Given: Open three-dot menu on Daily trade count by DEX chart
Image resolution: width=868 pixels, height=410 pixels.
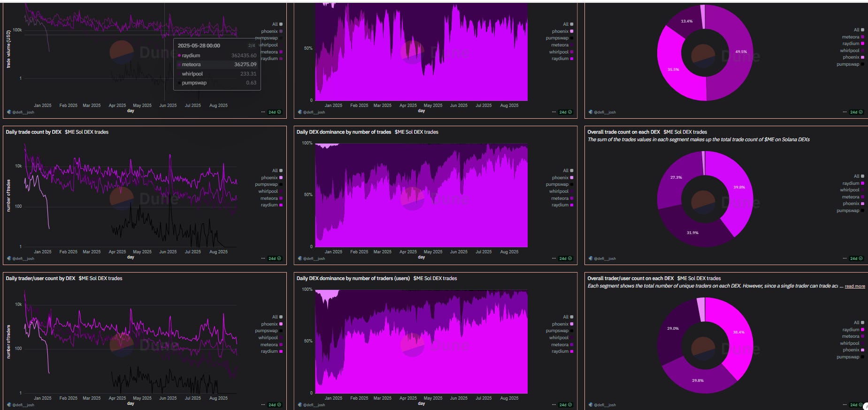Looking at the screenshot, I should point(263,258).
